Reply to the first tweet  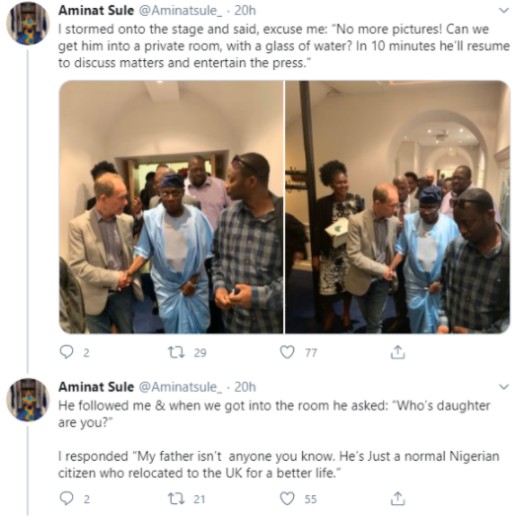(x=66, y=352)
